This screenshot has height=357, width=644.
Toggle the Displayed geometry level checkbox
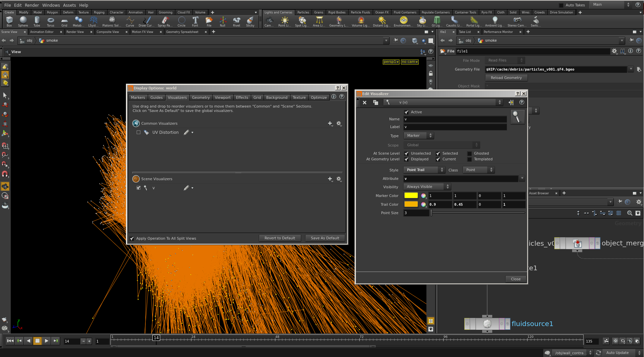(407, 159)
